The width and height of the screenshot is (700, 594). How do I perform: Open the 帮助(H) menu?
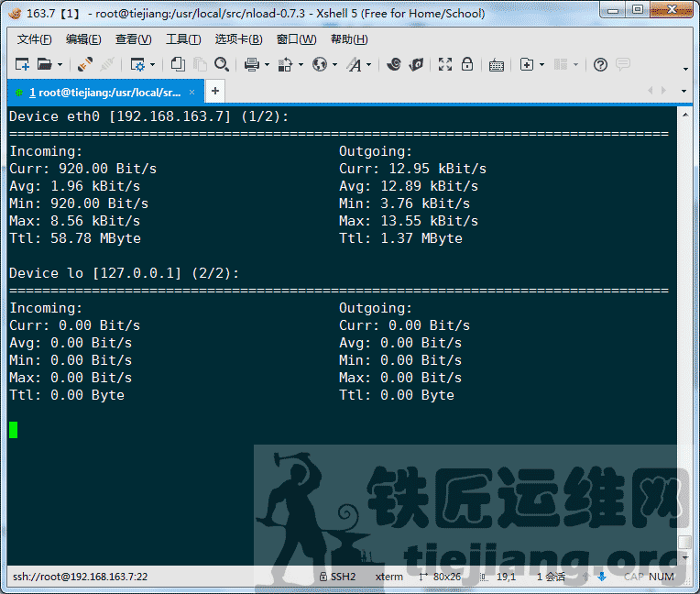349,39
